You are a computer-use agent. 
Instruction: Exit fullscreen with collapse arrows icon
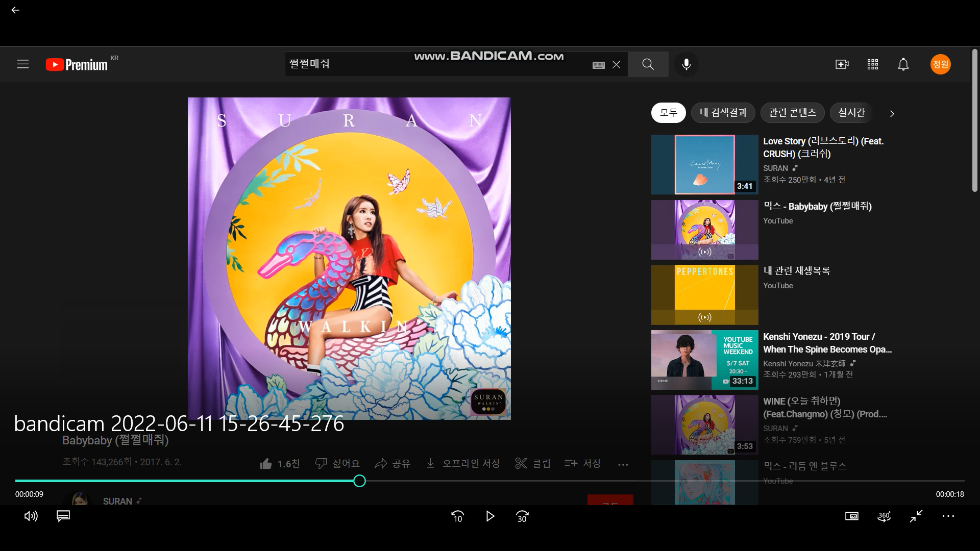(x=916, y=516)
